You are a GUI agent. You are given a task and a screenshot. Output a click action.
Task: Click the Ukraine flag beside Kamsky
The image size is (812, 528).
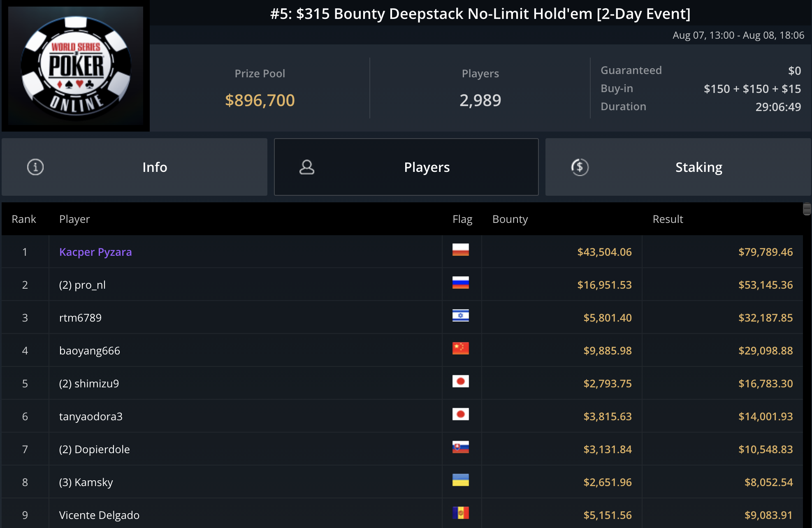coord(460,480)
